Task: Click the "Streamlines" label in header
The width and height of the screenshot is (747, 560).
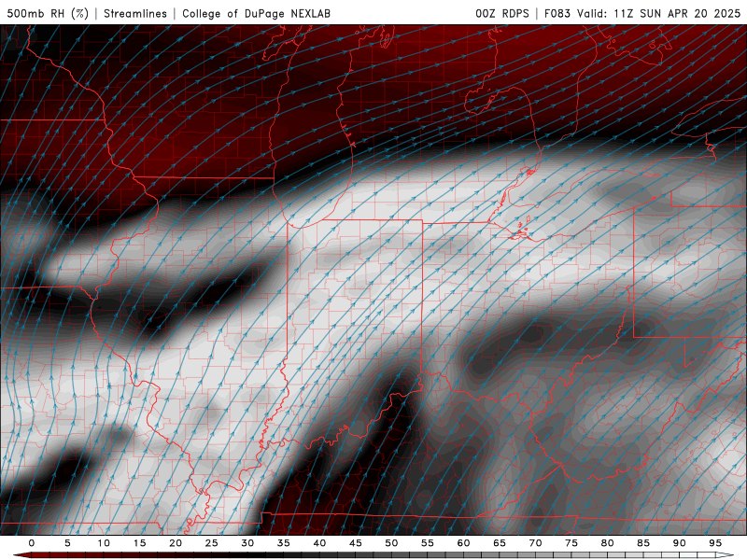Action: point(135,13)
